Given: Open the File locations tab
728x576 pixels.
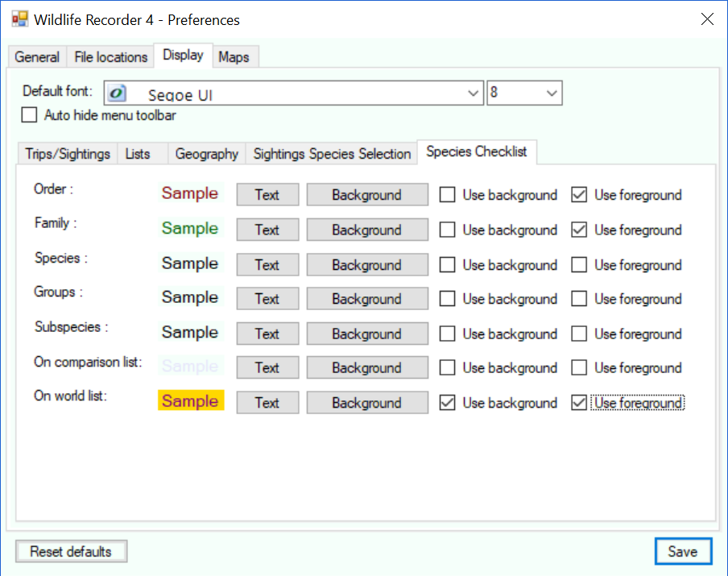Looking at the screenshot, I should pos(111,57).
